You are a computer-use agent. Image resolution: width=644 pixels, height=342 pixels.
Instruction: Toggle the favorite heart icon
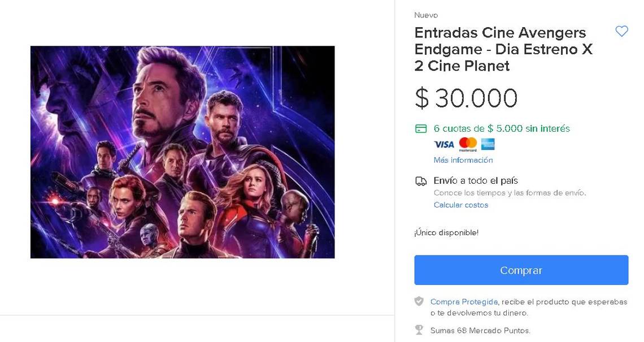[621, 32]
